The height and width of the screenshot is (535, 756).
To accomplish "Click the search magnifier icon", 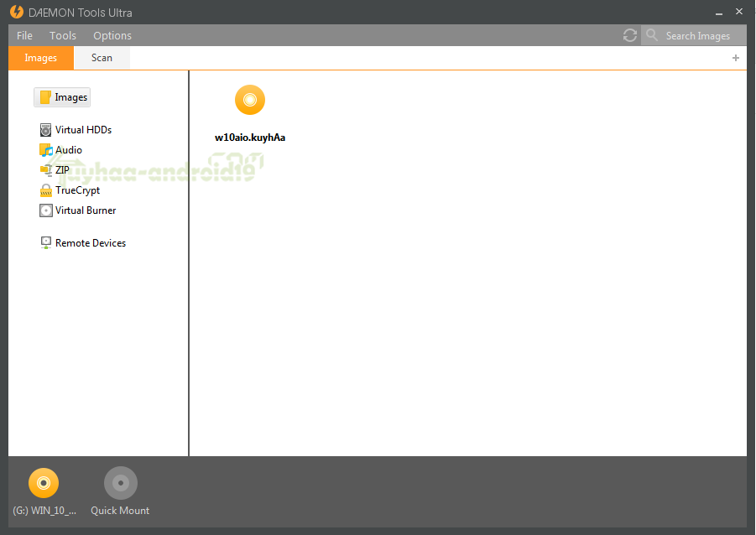I will [652, 34].
